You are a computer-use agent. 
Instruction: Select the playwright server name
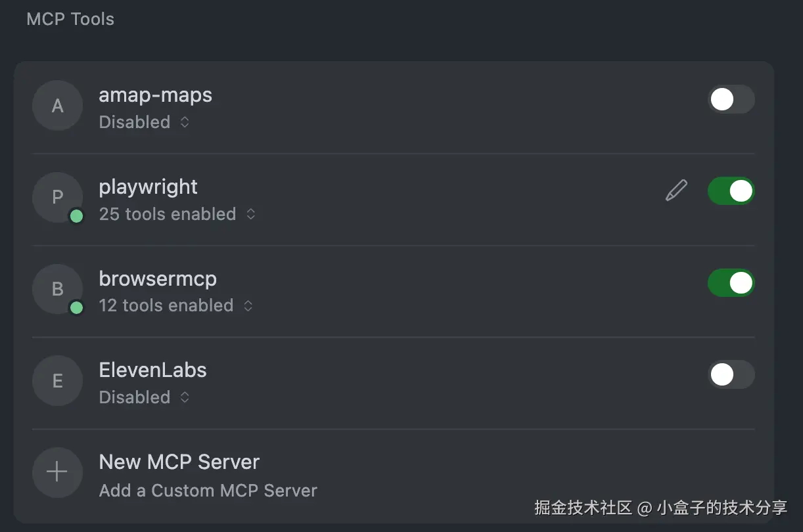pyautogui.click(x=148, y=187)
